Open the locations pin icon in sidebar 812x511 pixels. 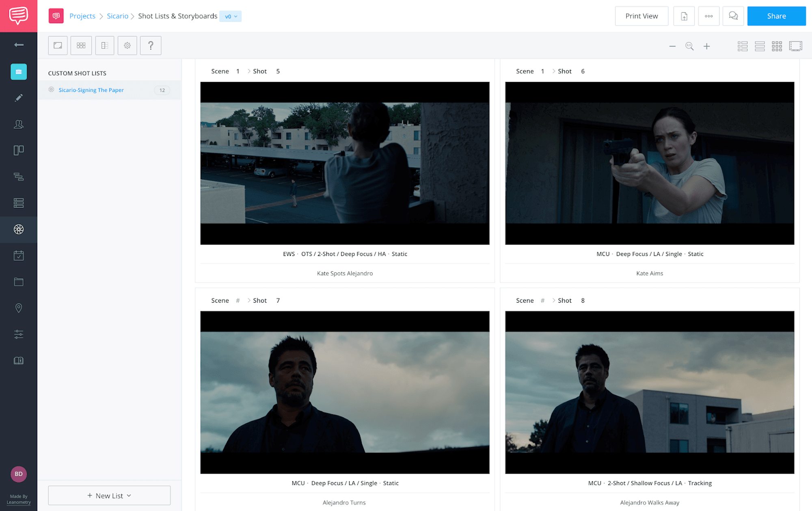(x=19, y=308)
